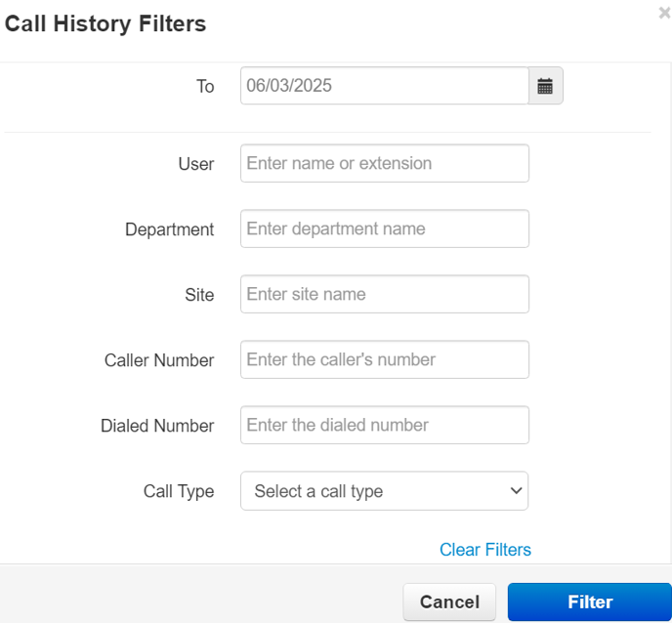This screenshot has width=672, height=623.
Task: Click the Call History Filters heading
Action: [x=105, y=23]
